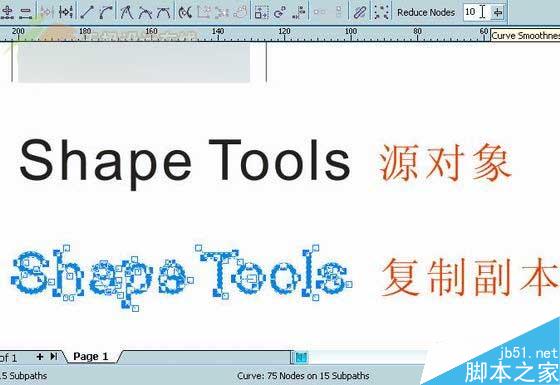560x385 pixels.
Task: Click the black Shape Tools source text
Action: (185, 164)
